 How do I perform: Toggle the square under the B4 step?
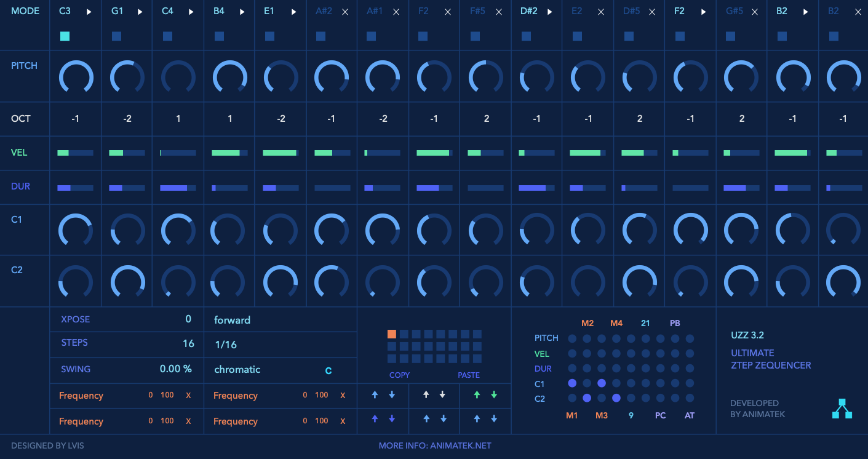click(x=218, y=36)
